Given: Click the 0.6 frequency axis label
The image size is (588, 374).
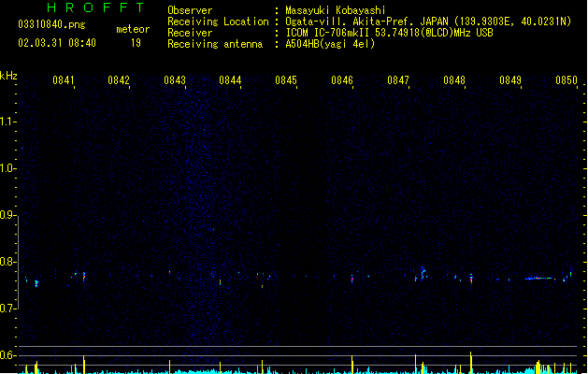Looking at the screenshot, I should pos(7,355).
